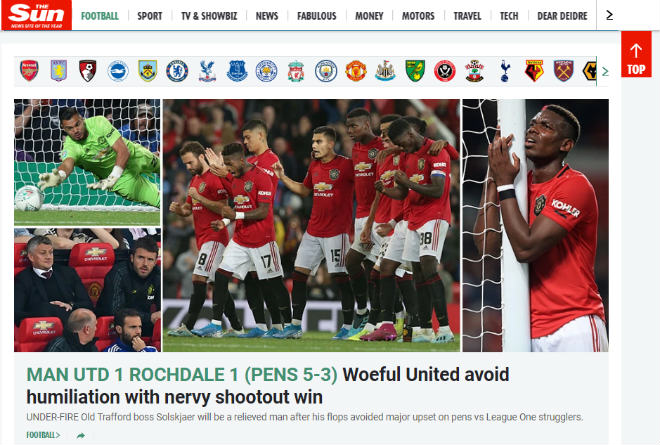The width and height of the screenshot is (660, 445).
Task: Go to TV & SHOWBIZ section
Action: [x=209, y=16]
